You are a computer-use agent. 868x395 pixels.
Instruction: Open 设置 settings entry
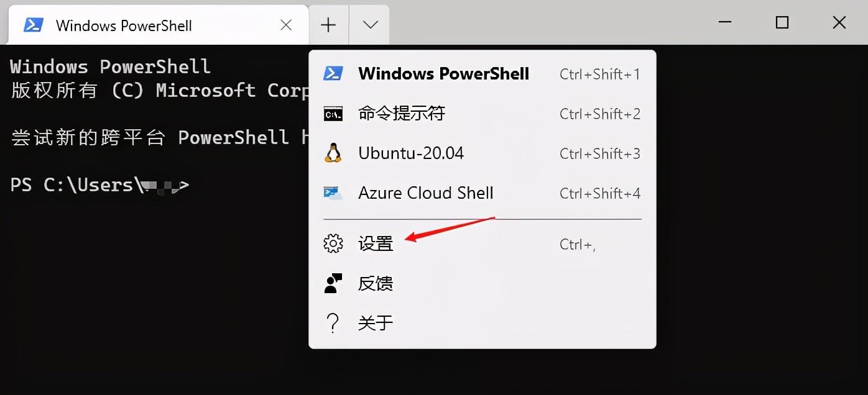(x=482, y=243)
